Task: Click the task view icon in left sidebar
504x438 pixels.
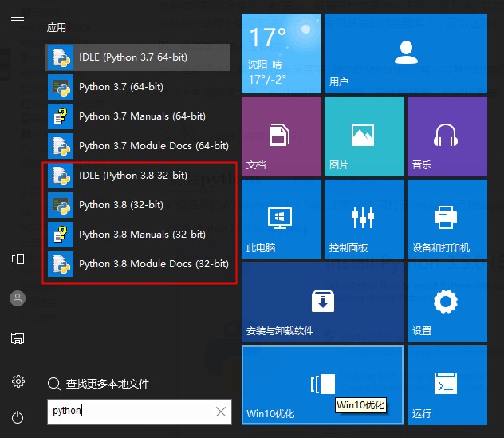Action: [18, 258]
